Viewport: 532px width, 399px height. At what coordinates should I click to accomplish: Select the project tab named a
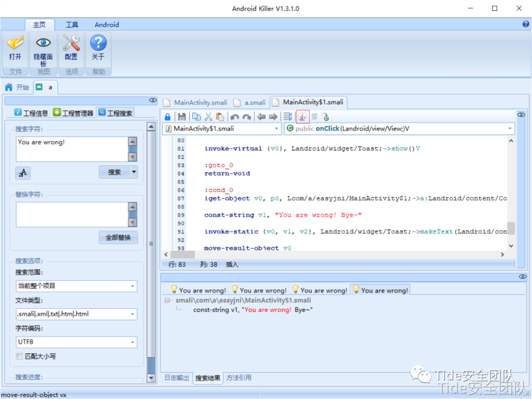[45, 87]
